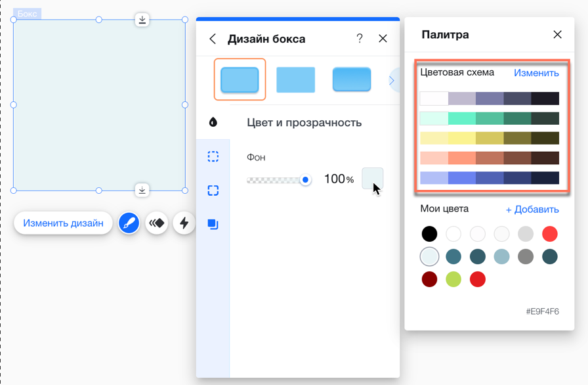Image resolution: width=588 pixels, height=385 pixels.
Task: Click Изменить next to Цветовая схема
Action: 536,73
